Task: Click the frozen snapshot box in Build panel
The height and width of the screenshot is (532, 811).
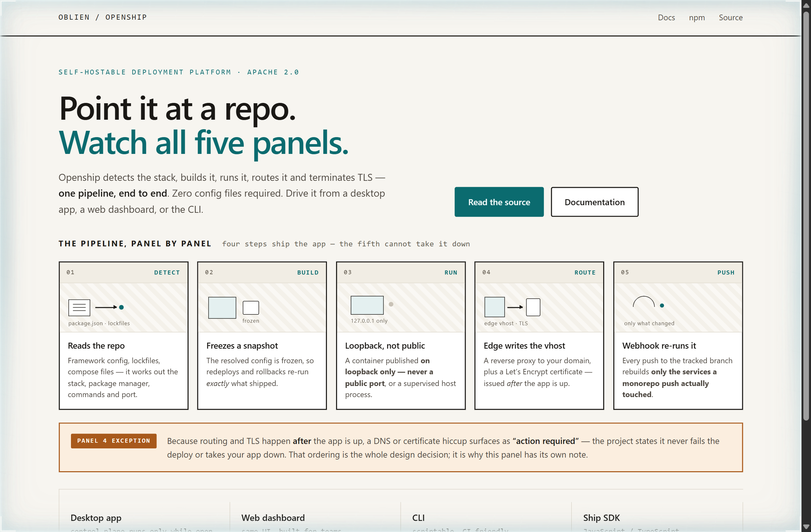Action: [251, 307]
